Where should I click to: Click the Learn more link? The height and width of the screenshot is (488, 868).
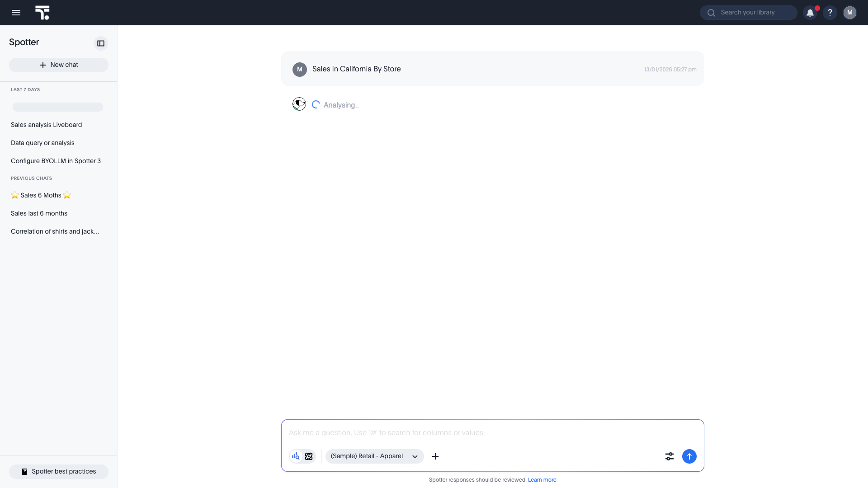tap(542, 480)
